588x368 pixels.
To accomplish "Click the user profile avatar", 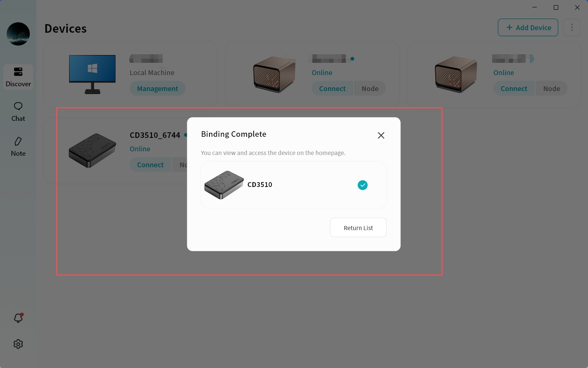I will point(18,34).
